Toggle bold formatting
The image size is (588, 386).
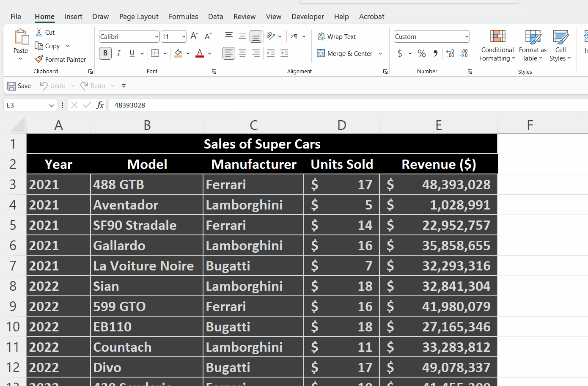pyautogui.click(x=105, y=53)
